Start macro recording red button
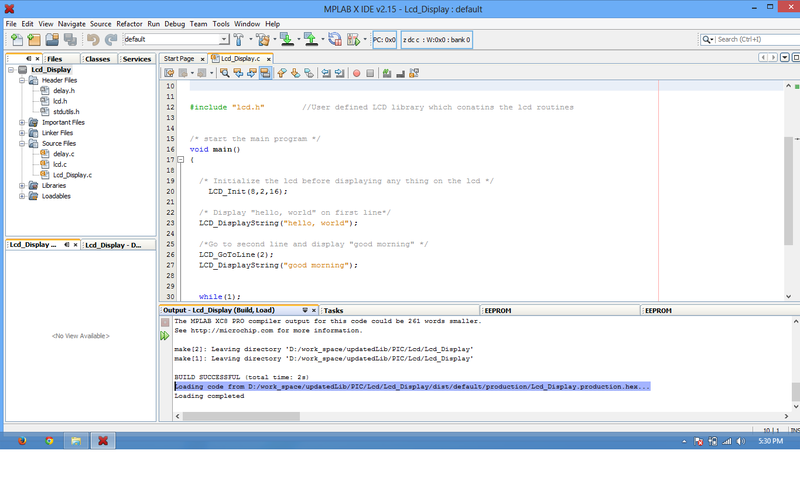This screenshot has height=495, width=800. click(x=357, y=73)
